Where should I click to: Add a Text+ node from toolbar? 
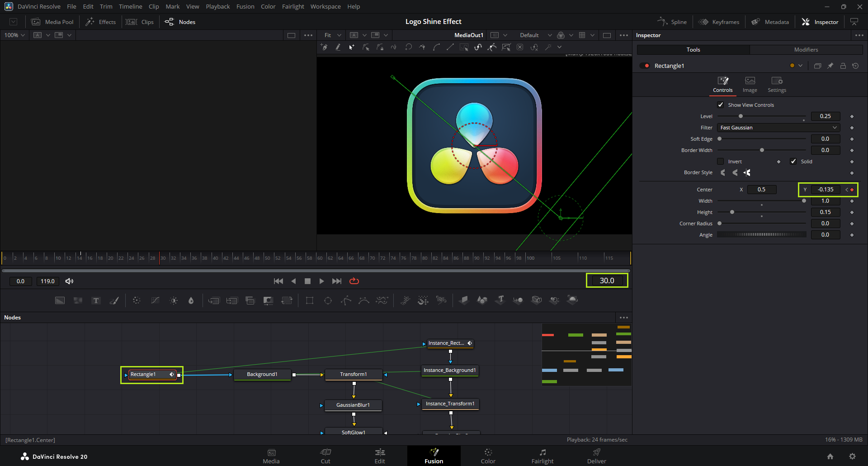[x=96, y=300]
